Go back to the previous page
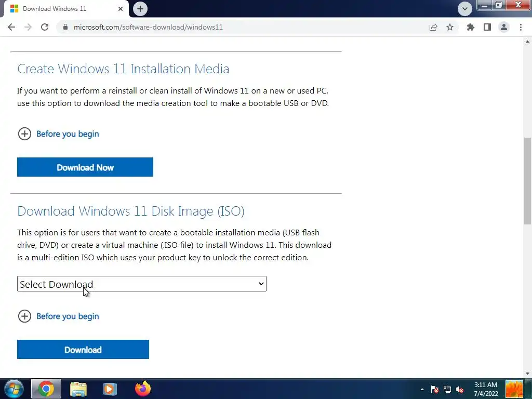Image resolution: width=532 pixels, height=399 pixels. pos(11,27)
